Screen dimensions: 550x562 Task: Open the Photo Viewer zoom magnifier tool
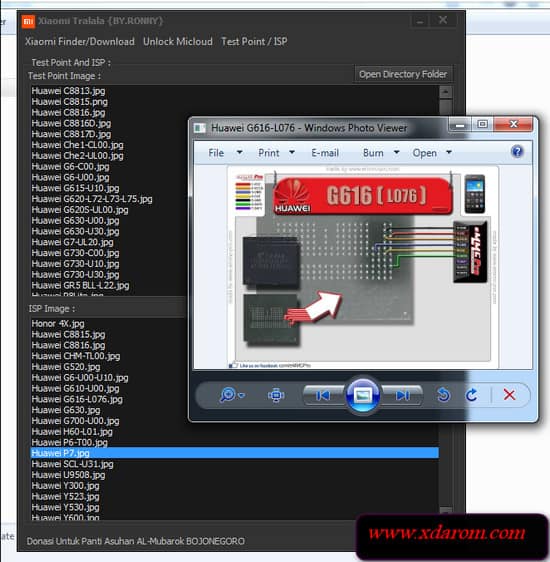(228, 395)
